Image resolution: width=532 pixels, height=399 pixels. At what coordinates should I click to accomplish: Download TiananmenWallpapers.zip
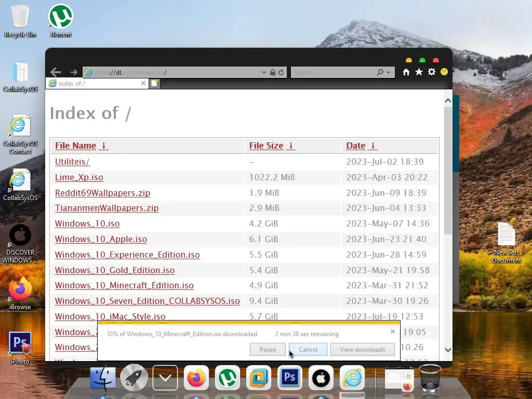point(107,208)
